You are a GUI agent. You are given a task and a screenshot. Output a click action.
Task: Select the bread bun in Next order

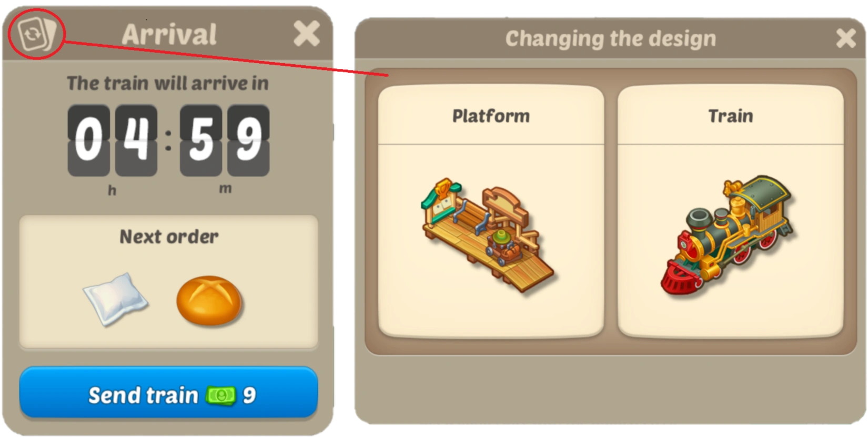tap(209, 300)
